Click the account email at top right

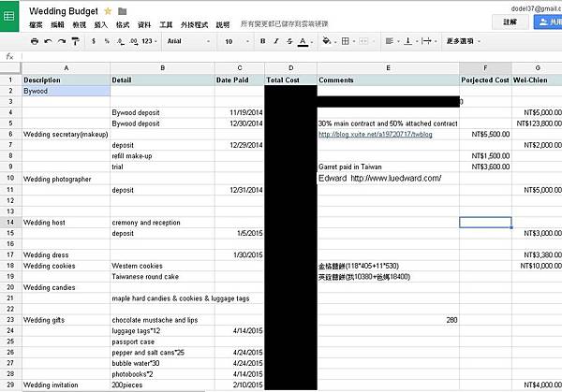click(x=536, y=8)
